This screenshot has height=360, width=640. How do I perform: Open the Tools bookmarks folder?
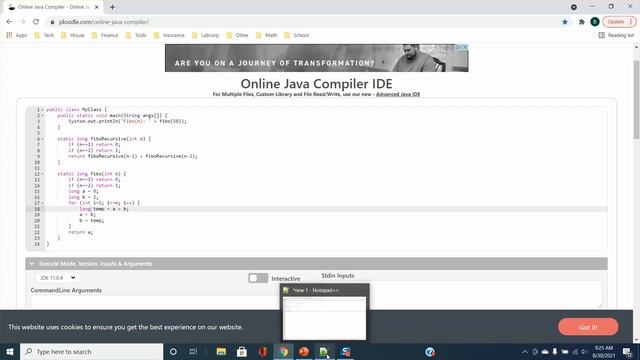(136, 35)
